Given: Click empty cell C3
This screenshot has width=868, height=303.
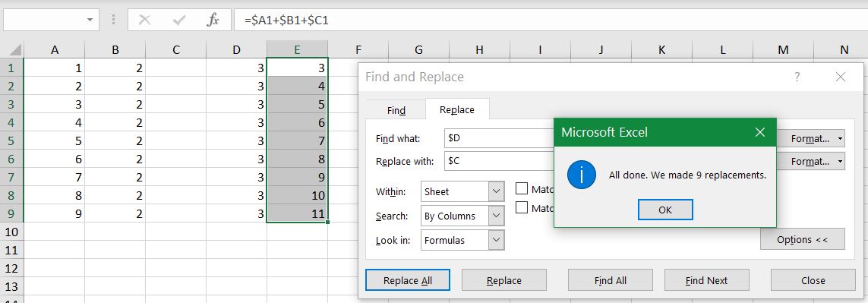Looking at the screenshot, I should click(x=176, y=104).
